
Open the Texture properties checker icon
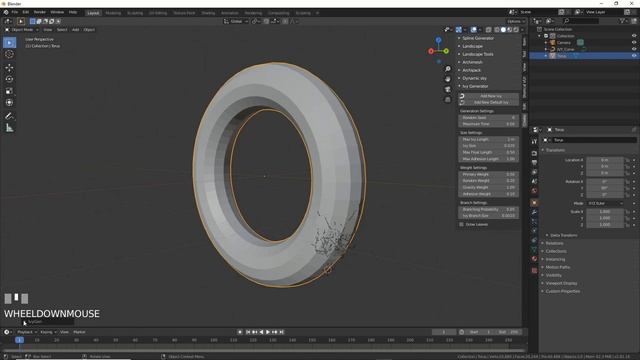click(x=534, y=270)
